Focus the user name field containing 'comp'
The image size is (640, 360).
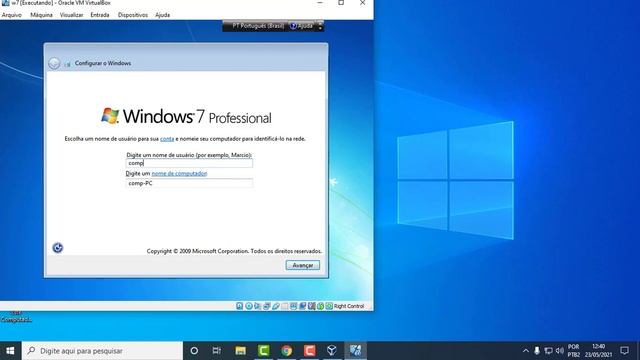[x=189, y=163]
